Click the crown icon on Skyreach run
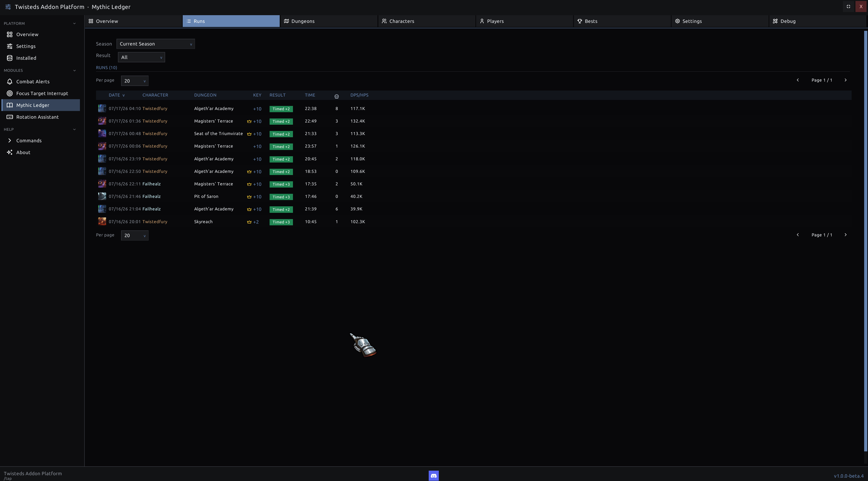This screenshot has width=868, height=481. pos(249,222)
